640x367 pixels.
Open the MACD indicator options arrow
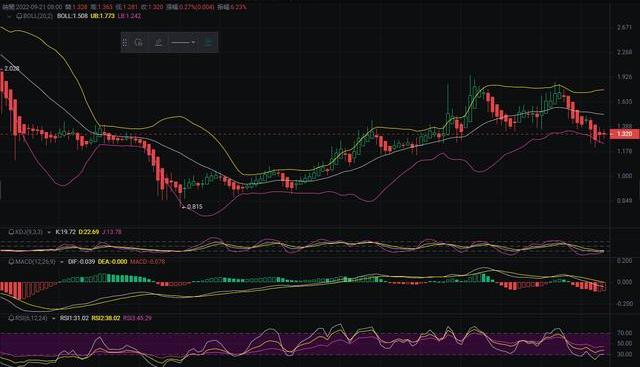click(62, 262)
